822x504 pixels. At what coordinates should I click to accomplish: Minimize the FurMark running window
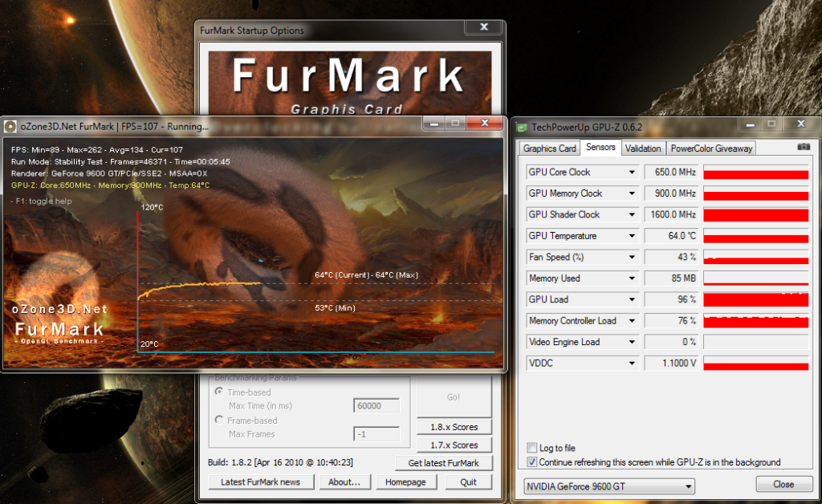[434, 124]
